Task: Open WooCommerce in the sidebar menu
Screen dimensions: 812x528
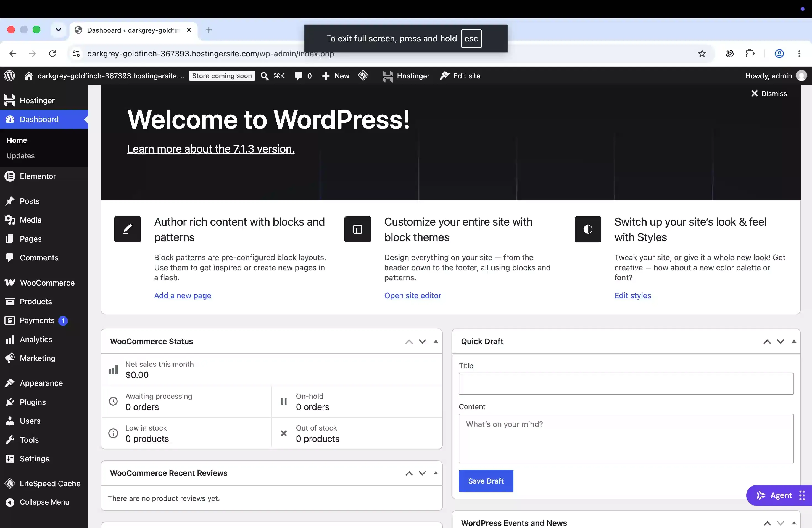Action: coord(44,283)
